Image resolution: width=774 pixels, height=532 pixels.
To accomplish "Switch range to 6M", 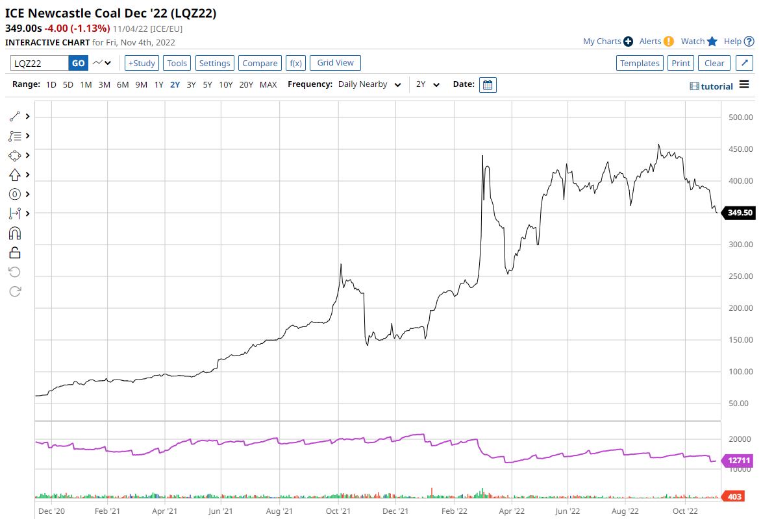I will (123, 85).
